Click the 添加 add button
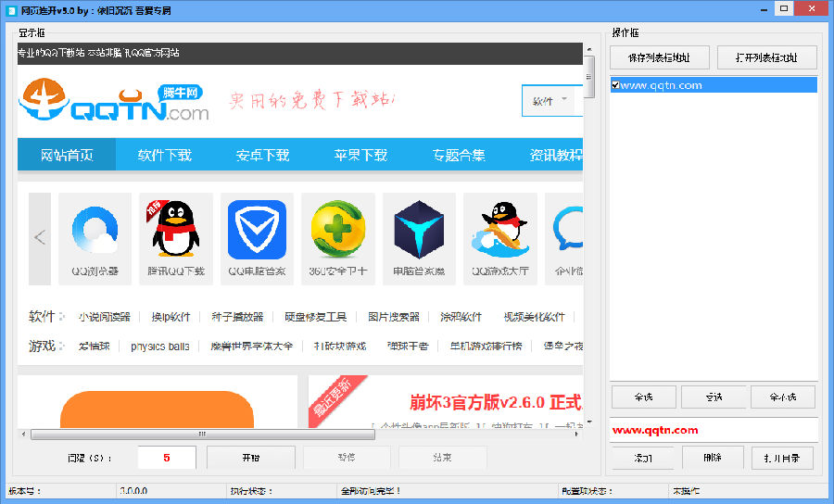Screen dimensions: 834x504 click(x=642, y=458)
